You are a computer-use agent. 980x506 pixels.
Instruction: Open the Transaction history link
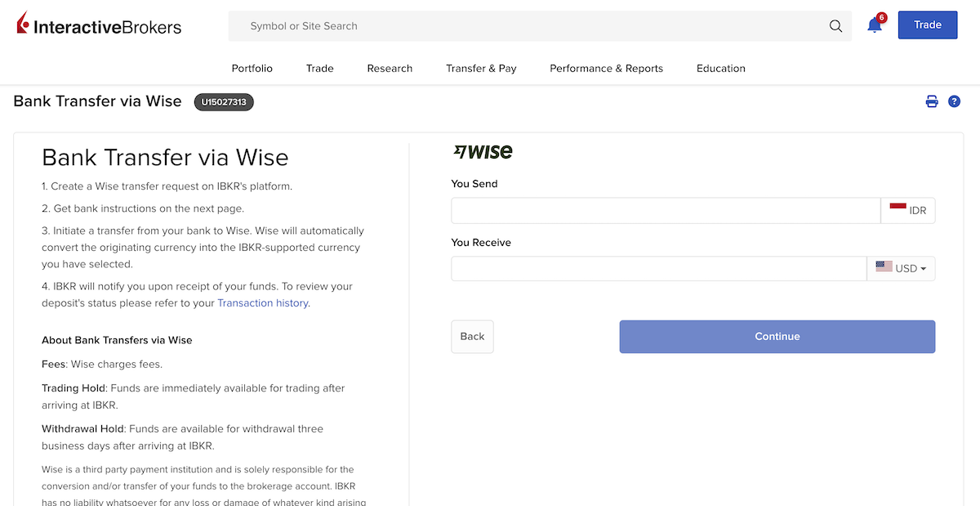coord(263,303)
